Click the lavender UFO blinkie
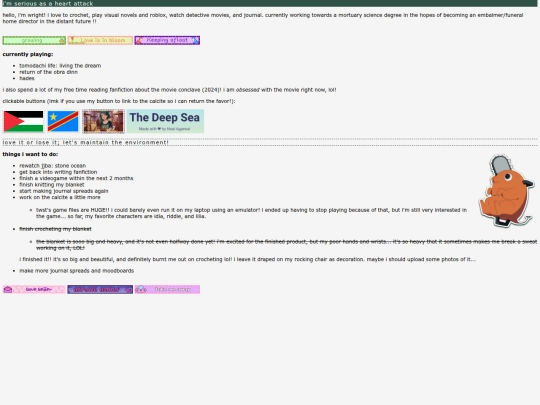 167,289
